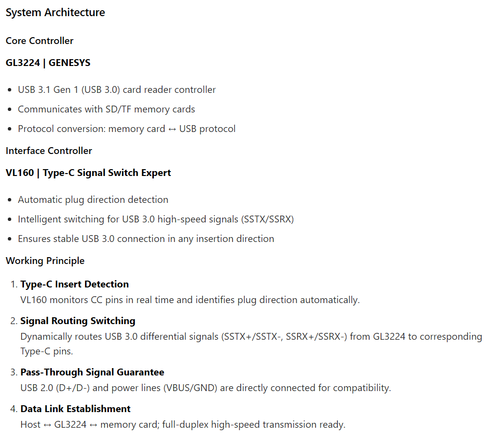Click the Intelligent switching SSTX/SSRX bullet

point(156,219)
